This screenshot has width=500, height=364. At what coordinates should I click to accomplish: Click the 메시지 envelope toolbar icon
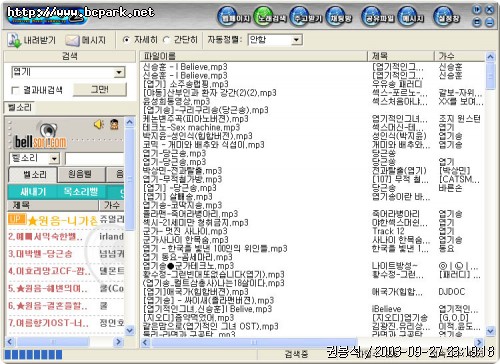pyautogui.click(x=86, y=40)
